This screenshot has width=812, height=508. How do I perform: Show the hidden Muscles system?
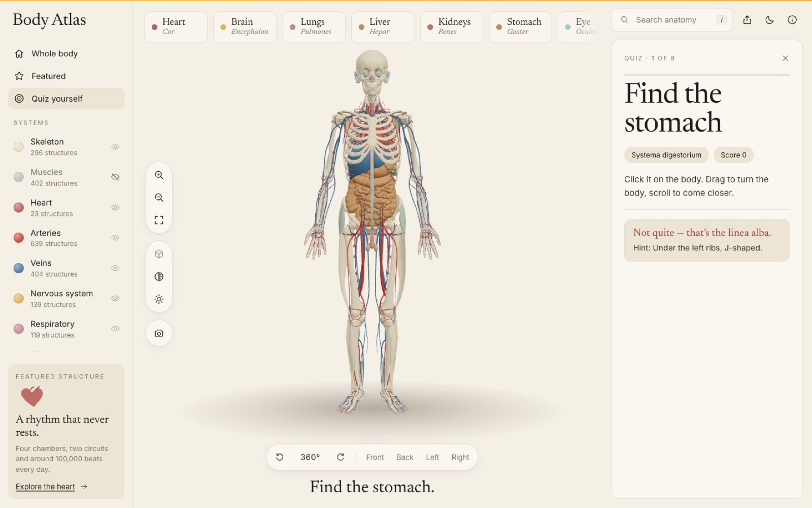(115, 177)
